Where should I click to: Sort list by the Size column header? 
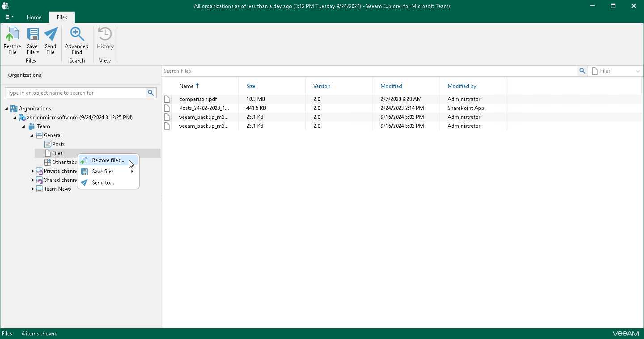[251, 86]
